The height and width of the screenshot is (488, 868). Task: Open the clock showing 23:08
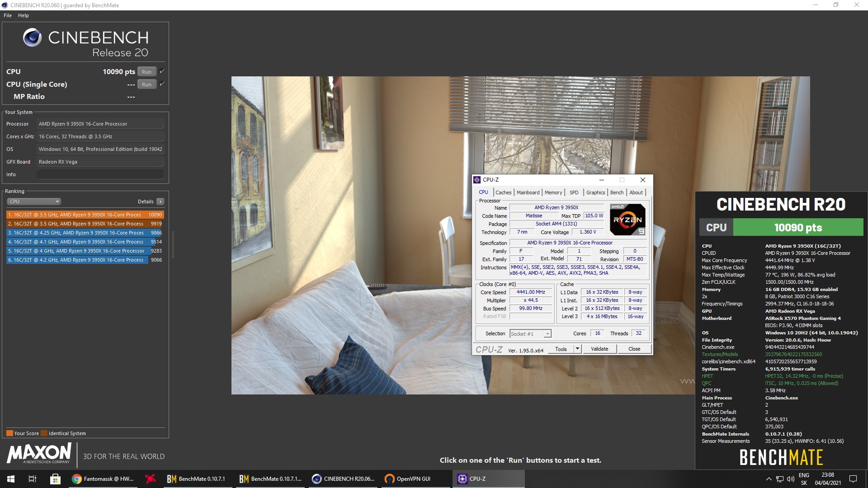[828, 479]
